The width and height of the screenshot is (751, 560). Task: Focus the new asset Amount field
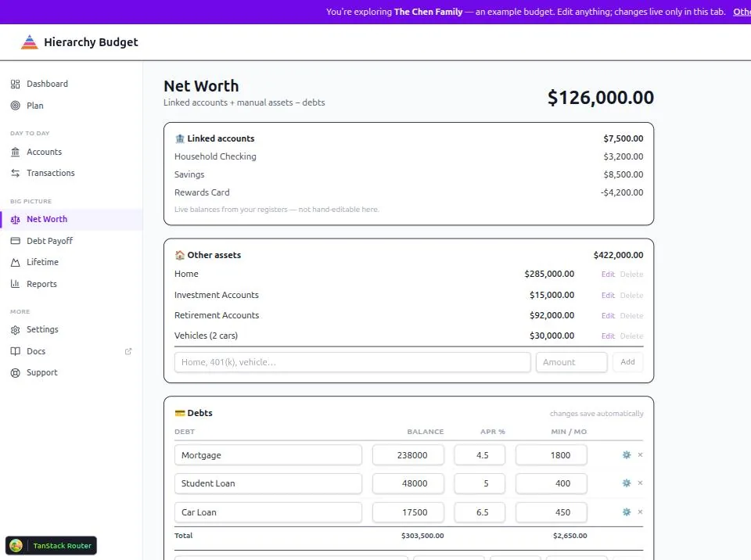pos(571,362)
